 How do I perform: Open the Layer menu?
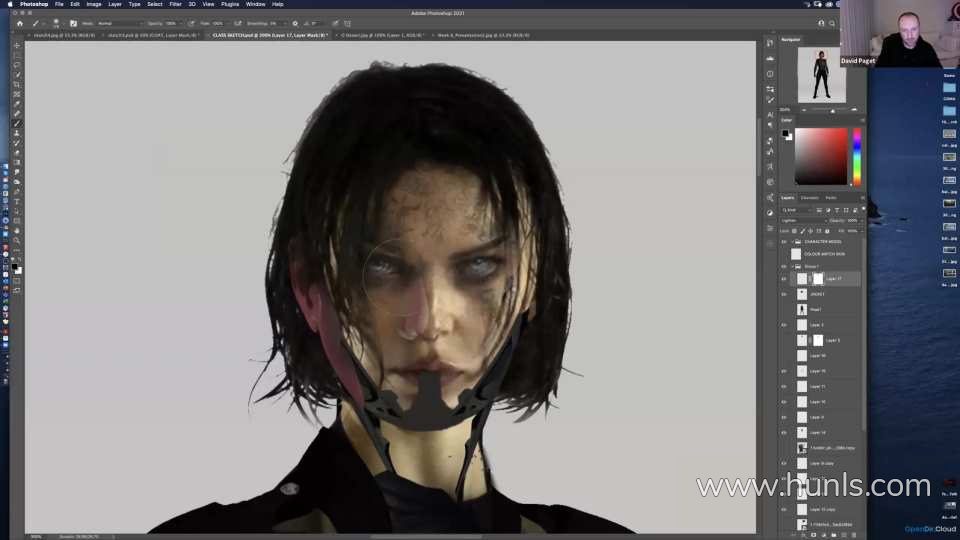[114, 4]
